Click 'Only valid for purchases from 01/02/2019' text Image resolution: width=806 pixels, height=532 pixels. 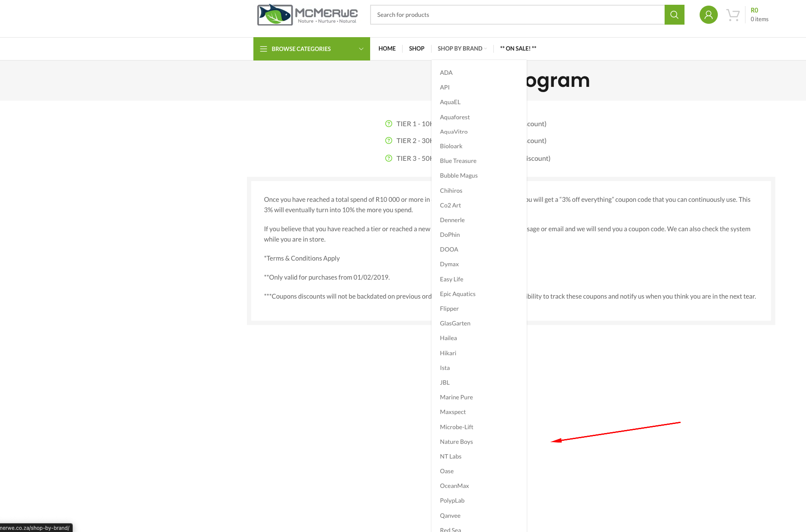pyautogui.click(x=327, y=277)
